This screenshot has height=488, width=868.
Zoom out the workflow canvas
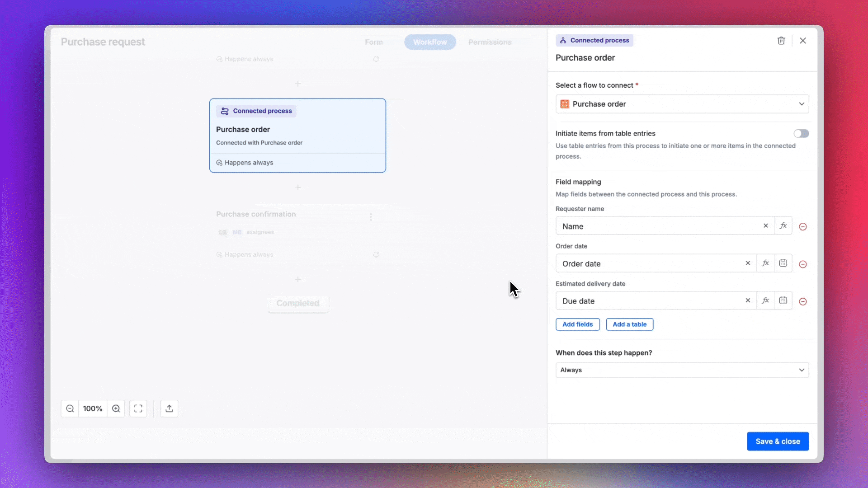click(70, 408)
